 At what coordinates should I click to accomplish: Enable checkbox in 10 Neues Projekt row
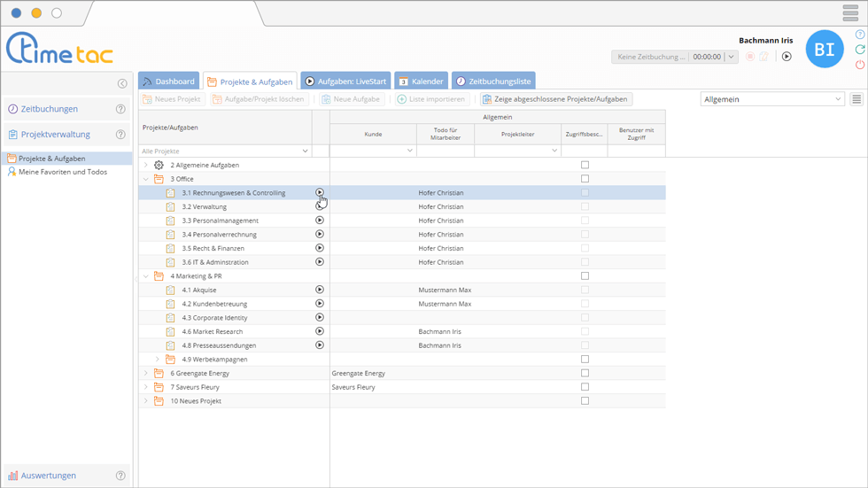(x=585, y=401)
